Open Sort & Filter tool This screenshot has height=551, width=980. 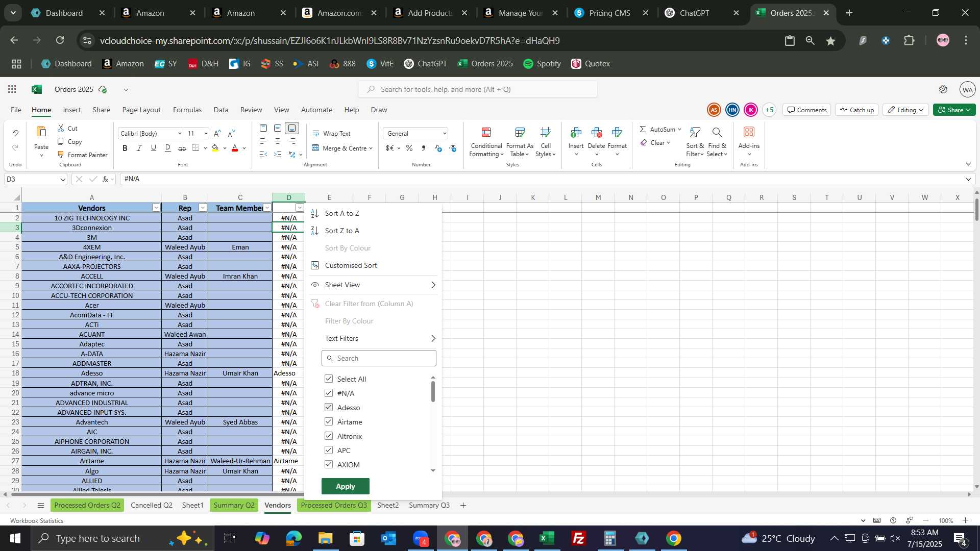tap(695, 142)
